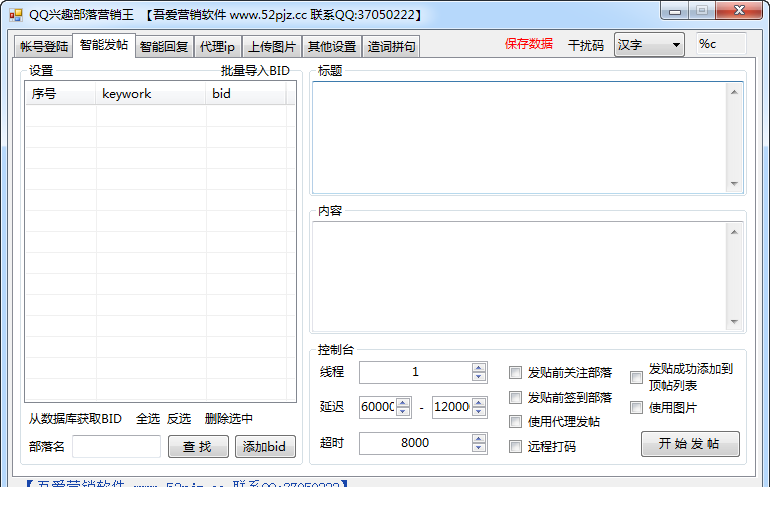Close the QQ兴趣部落营销王 window
Screen dimensions: 770x510
coord(740,10)
